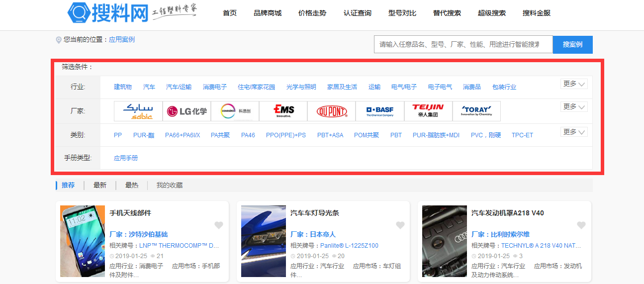Click the SABIC manufacturer logo
The height and width of the screenshot is (284, 644).
[138, 111]
